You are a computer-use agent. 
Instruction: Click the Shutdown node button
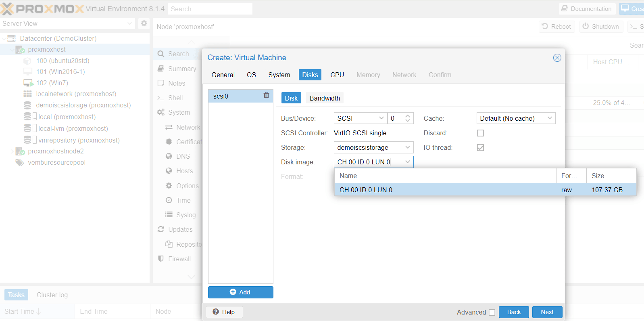(x=601, y=27)
